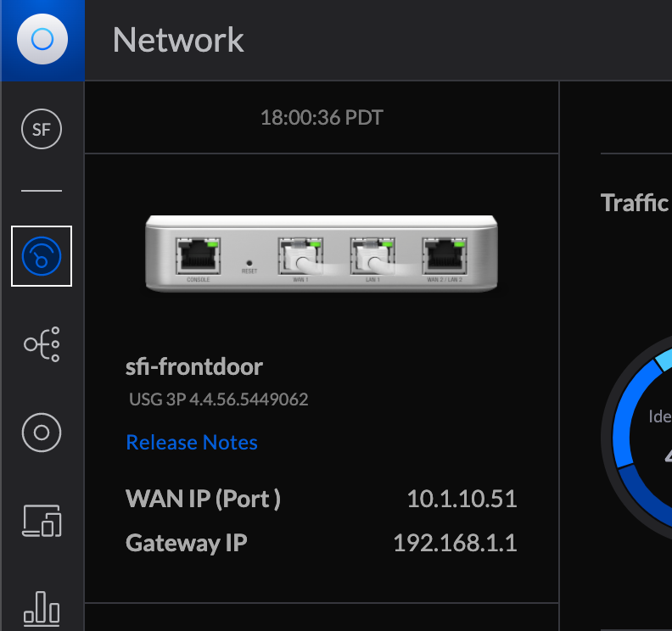Screen dimensions: 672x631
Task: Open the SF site switcher
Action: coord(42,129)
